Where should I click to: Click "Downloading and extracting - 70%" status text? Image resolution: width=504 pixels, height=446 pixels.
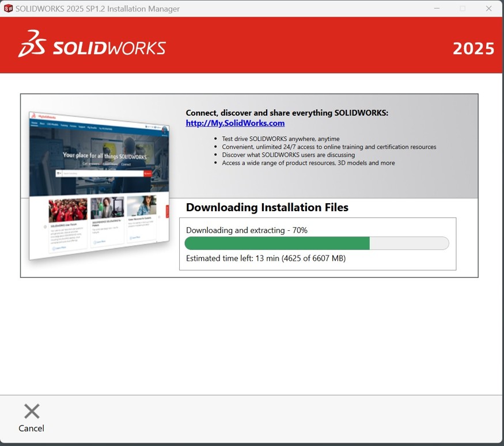(x=247, y=230)
